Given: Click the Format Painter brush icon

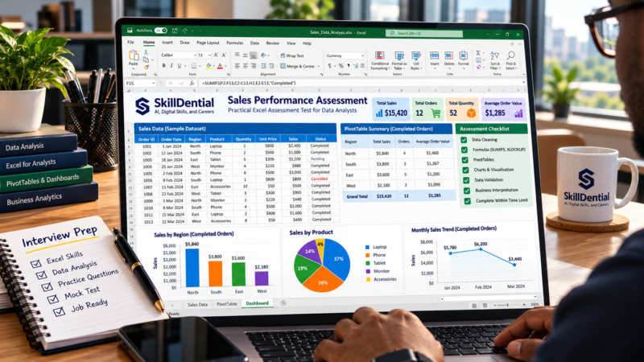Looking at the screenshot, I should pyautogui.click(x=147, y=67).
